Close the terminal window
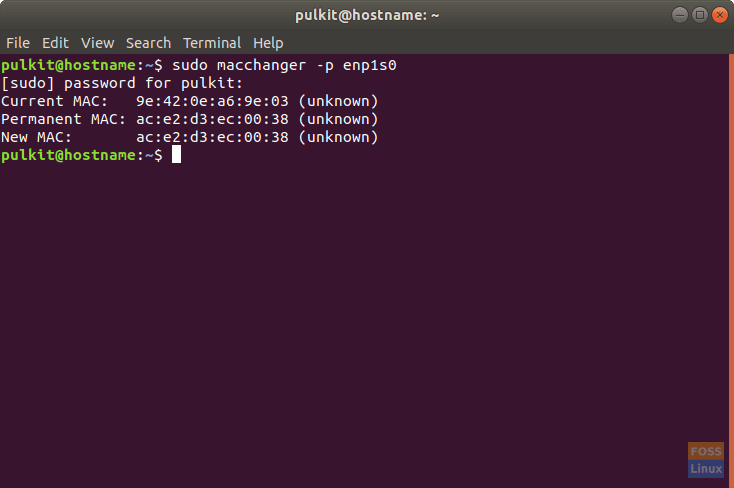 719,15
